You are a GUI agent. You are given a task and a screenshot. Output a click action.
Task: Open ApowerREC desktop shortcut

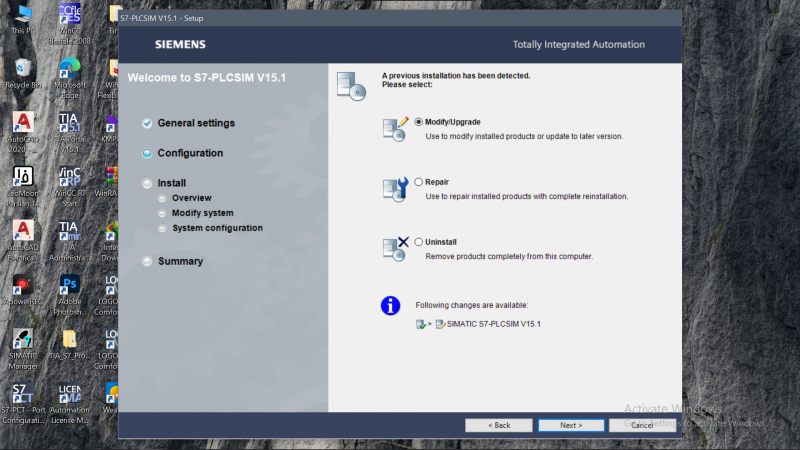click(x=23, y=290)
